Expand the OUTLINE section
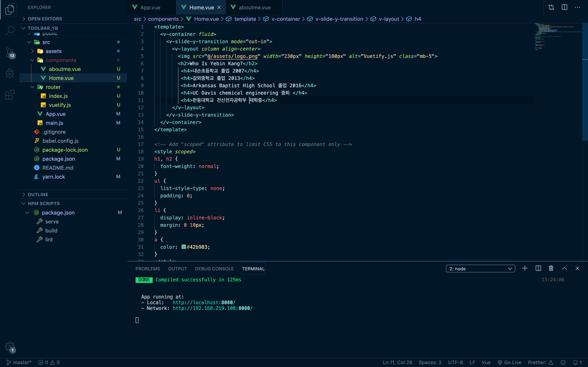Viewport: 588px width, 367px height. tap(38, 195)
